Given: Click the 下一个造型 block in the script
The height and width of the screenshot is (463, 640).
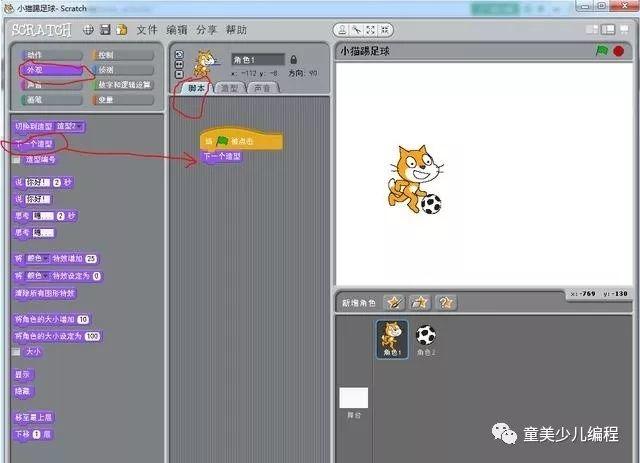Looking at the screenshot, I should tap(222, 156).
